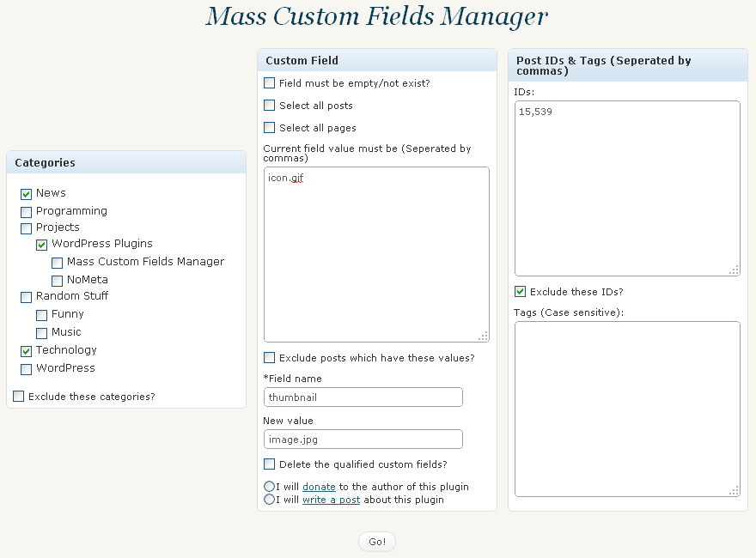Open the donate link

pos(319,487)
